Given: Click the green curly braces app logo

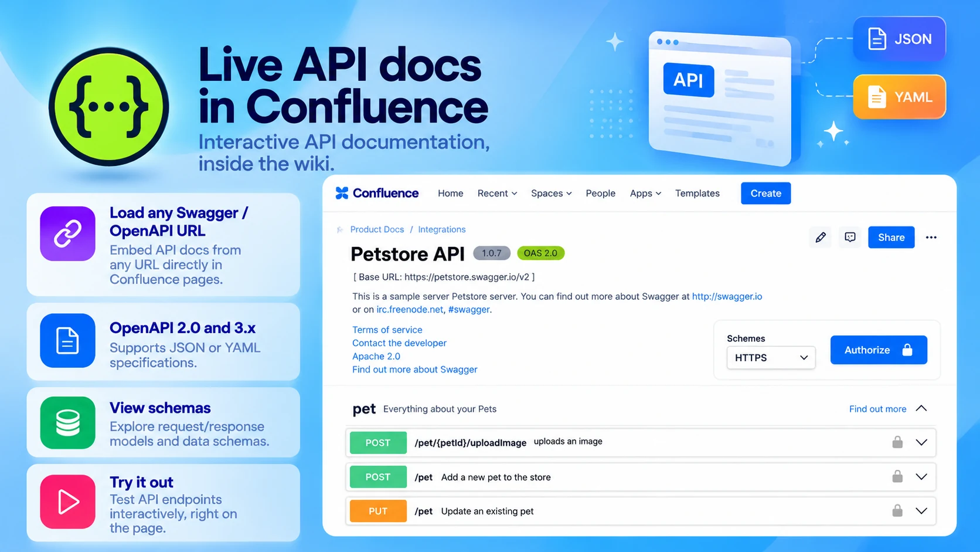Looking at the screenshot, I should 109,107.
